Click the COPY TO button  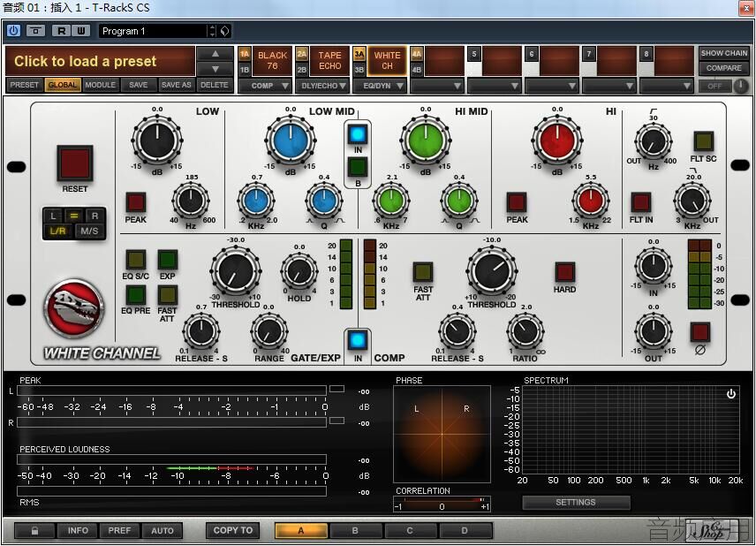point(233,531)
